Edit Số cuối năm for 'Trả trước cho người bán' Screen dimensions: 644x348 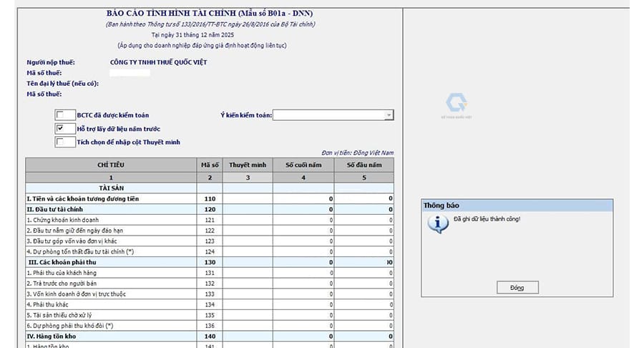[303, 284]
